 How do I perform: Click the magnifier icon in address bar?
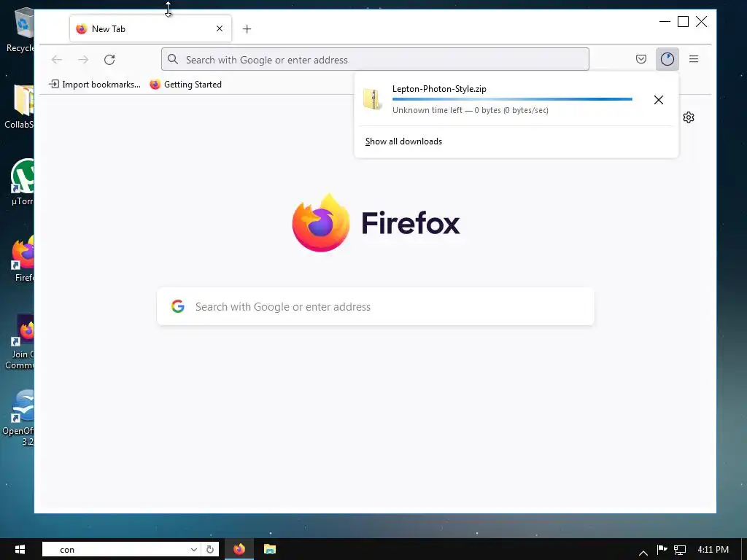173,60
